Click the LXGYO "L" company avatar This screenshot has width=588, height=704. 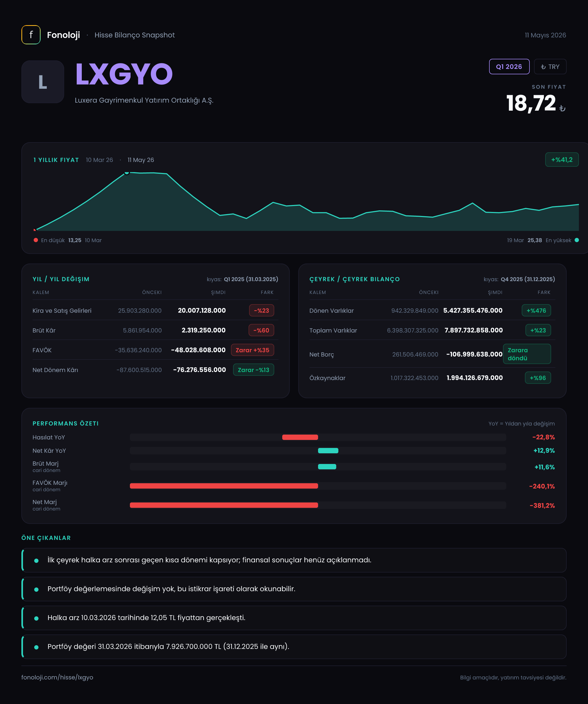[42, 82]
